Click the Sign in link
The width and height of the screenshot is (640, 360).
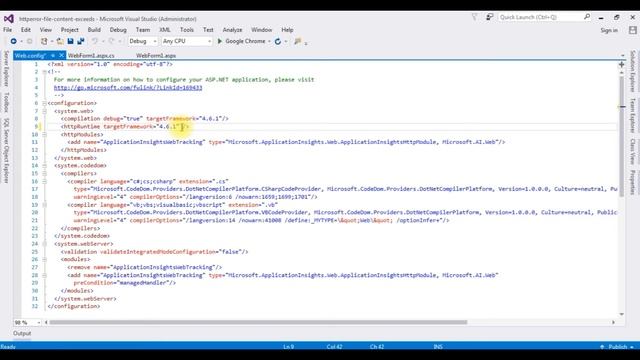609,30
